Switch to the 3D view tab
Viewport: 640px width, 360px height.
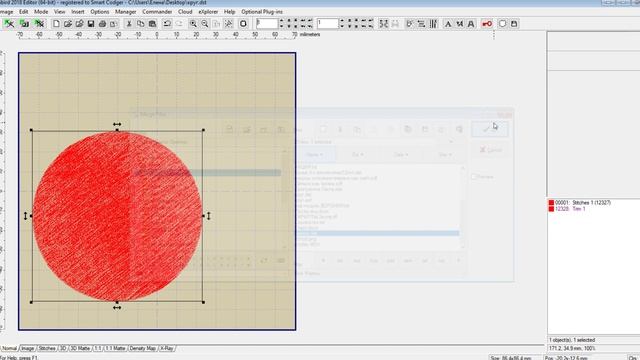(x=63, y=348)
